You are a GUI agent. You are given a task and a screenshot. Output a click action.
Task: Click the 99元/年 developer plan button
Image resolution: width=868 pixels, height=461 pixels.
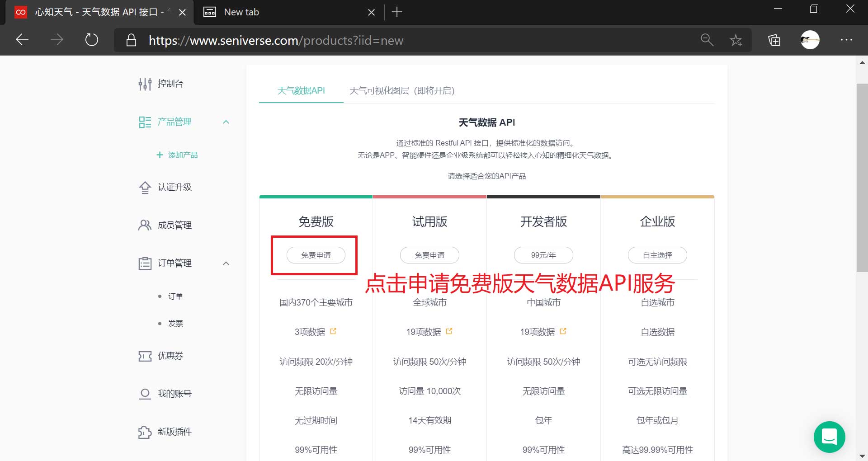pos(543,255)
